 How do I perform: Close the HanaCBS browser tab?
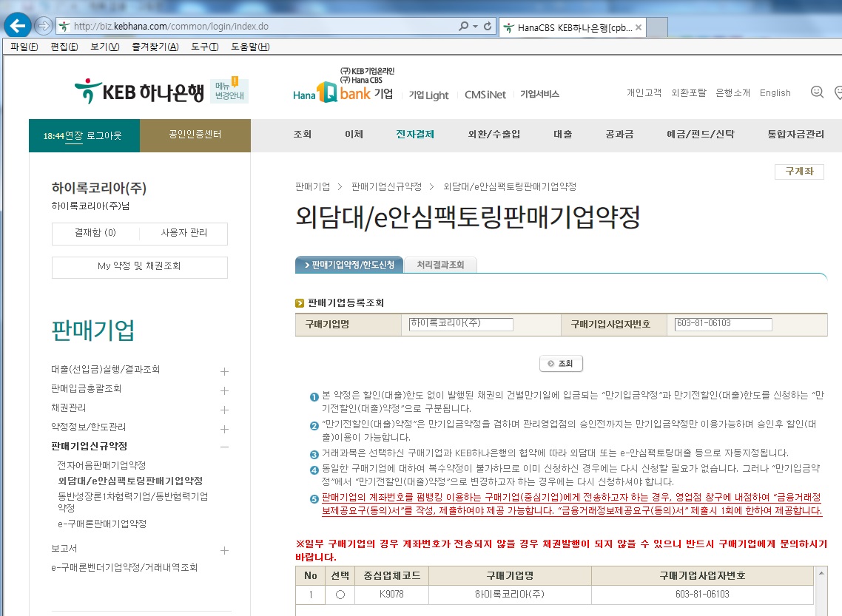639,28
